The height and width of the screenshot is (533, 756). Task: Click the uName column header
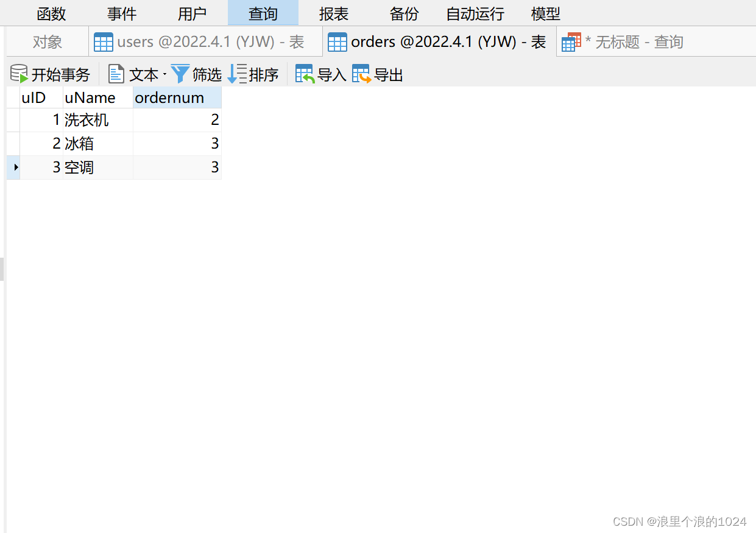[x=98, y=97]
